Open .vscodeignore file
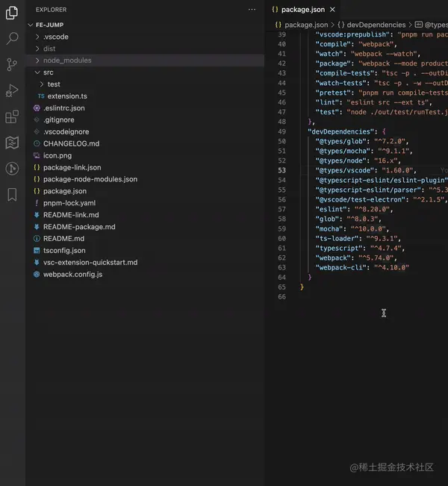This screenshot has width=448, height=486. 145,131
